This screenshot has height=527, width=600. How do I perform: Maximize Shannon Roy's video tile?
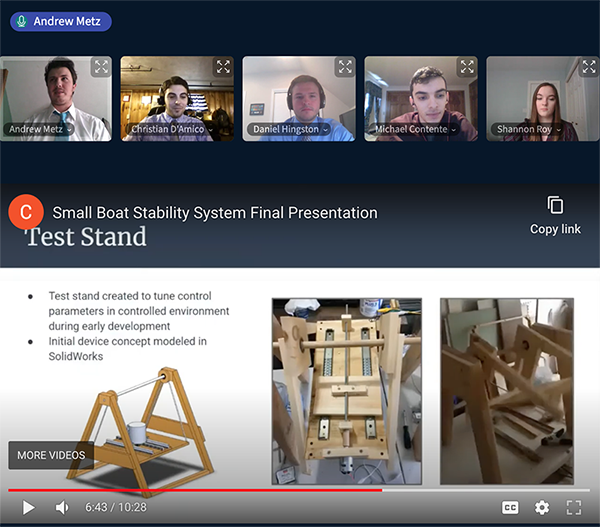(x=589, y=67)
